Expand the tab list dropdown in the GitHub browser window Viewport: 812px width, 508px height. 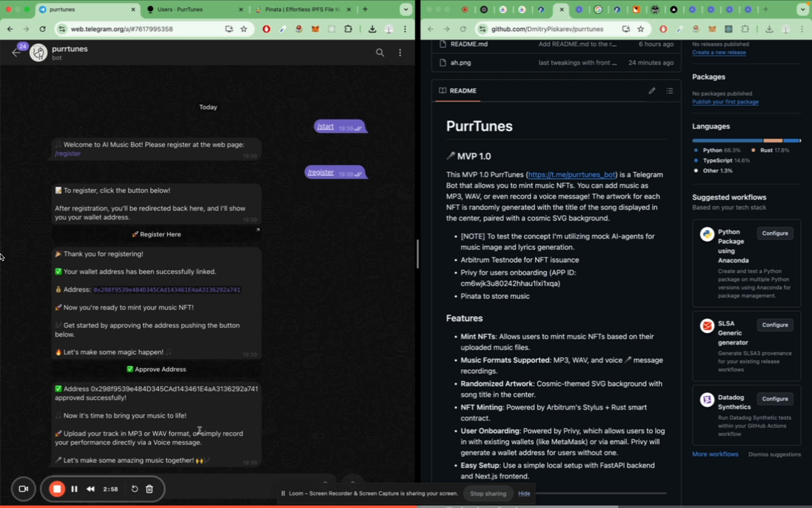coord(802,10)
